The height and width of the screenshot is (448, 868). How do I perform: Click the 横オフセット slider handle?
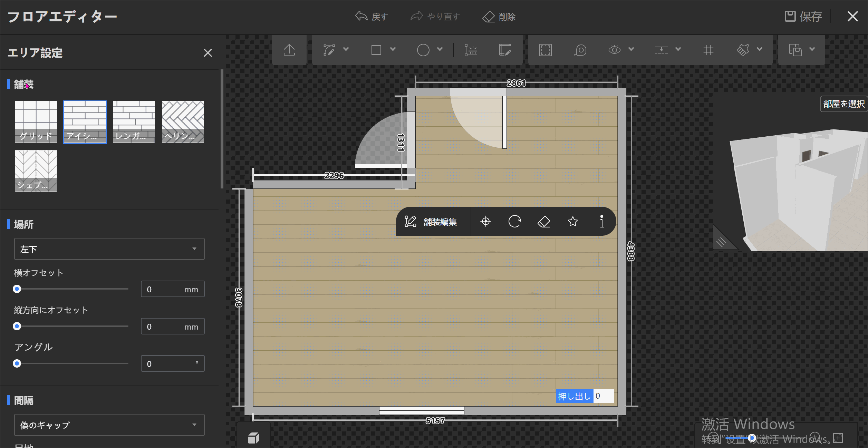point(17,289)
